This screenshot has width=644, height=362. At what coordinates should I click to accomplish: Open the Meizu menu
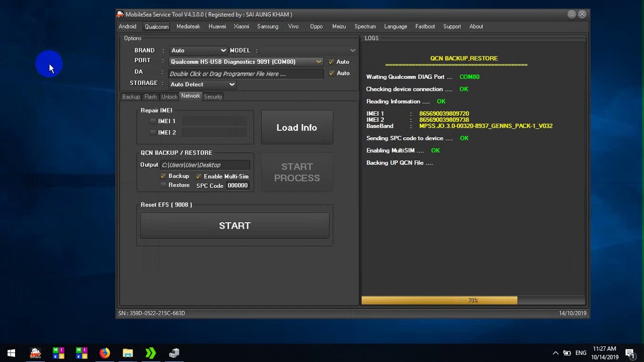[x=339, y=27]
